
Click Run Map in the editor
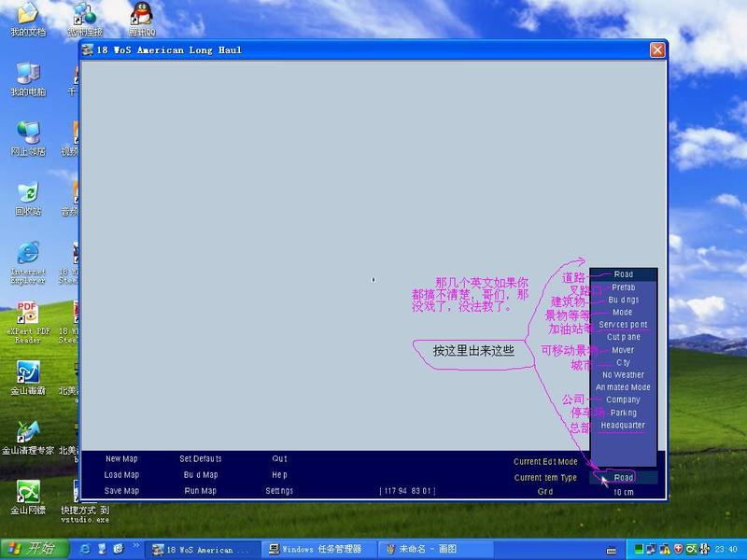pyautogui.click(x=201, y=491)
